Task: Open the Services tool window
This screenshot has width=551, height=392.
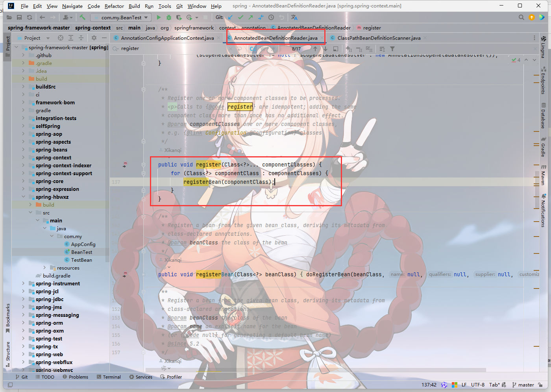Action: (141, 377)
